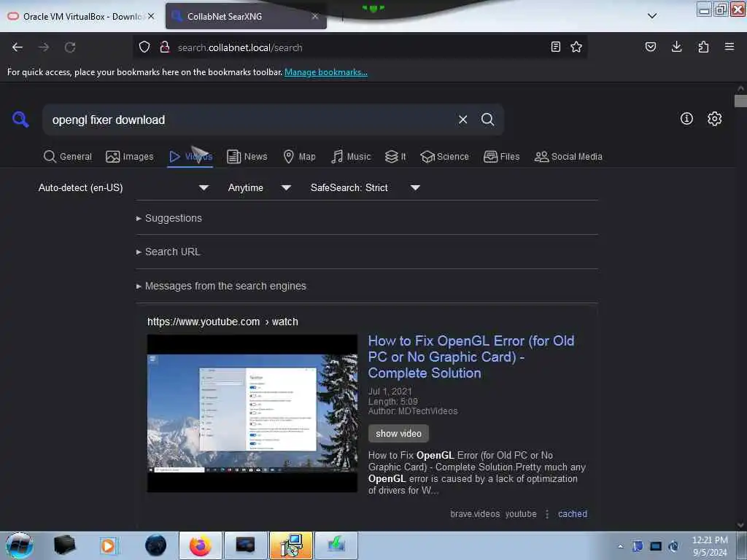Open the Firefox hamburger menu
This screenshot has width=747, height=560.
click(729, 47)
